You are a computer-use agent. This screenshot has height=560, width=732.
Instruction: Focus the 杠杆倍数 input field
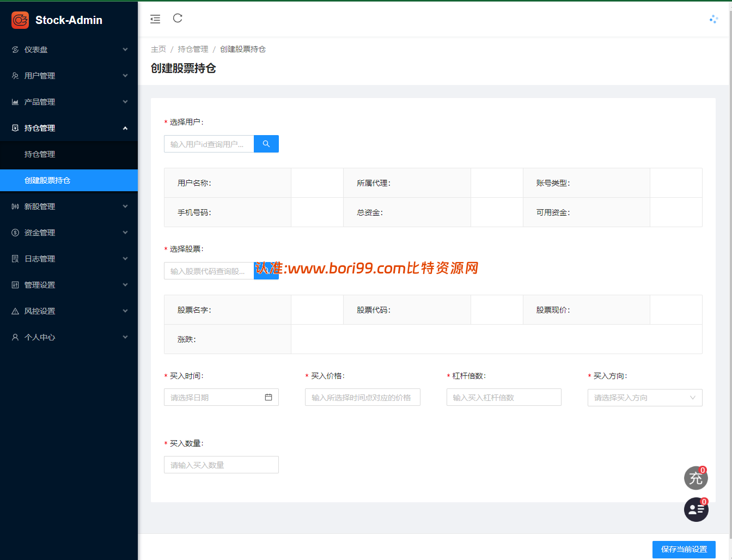[x=504, y=397]
